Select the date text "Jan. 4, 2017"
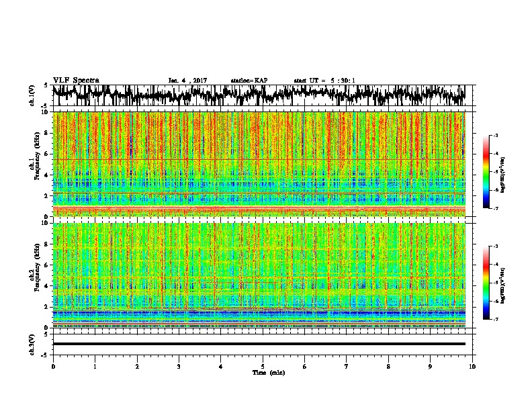The width and height of the screenshot is (532, 411). pyautogui.click(x=187, y=81)
